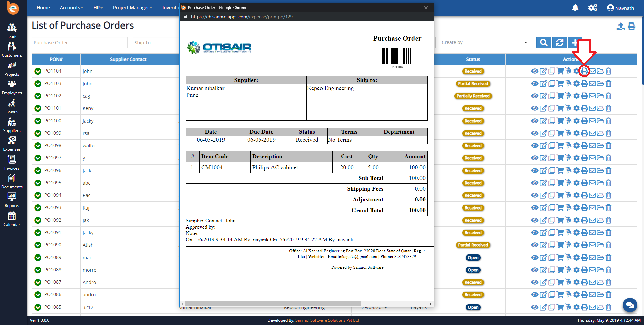Open the Expenses sidebar section

(x=12, y=144)
